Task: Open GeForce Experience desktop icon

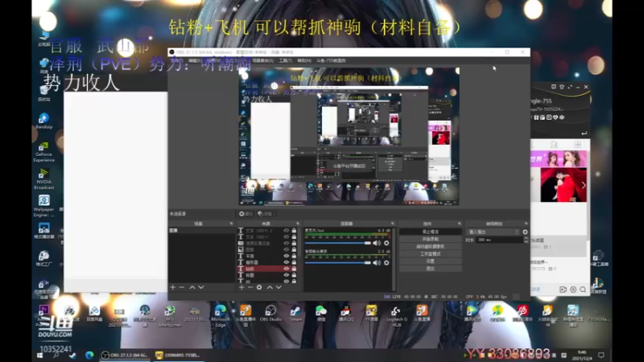Action: pyautogui.click(x=44, y=152)
